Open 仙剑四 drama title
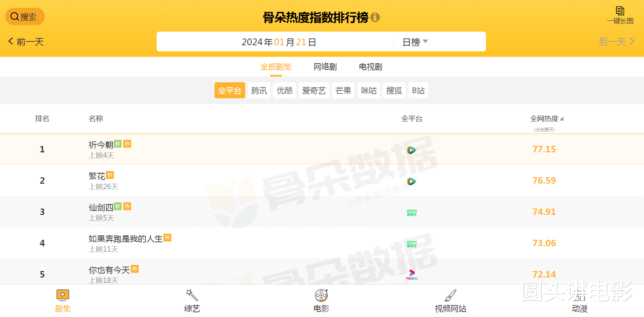The image size is (644, 317). (x=101, y=207)
